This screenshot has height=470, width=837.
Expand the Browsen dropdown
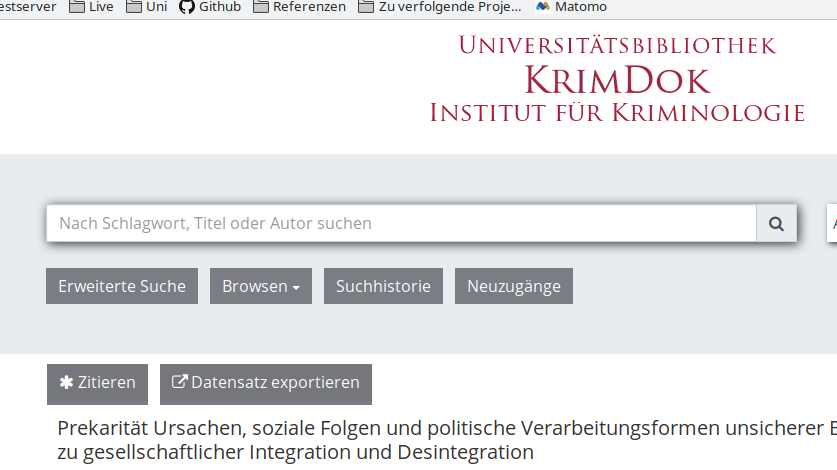pyautogui.click(x=260, y=286)
